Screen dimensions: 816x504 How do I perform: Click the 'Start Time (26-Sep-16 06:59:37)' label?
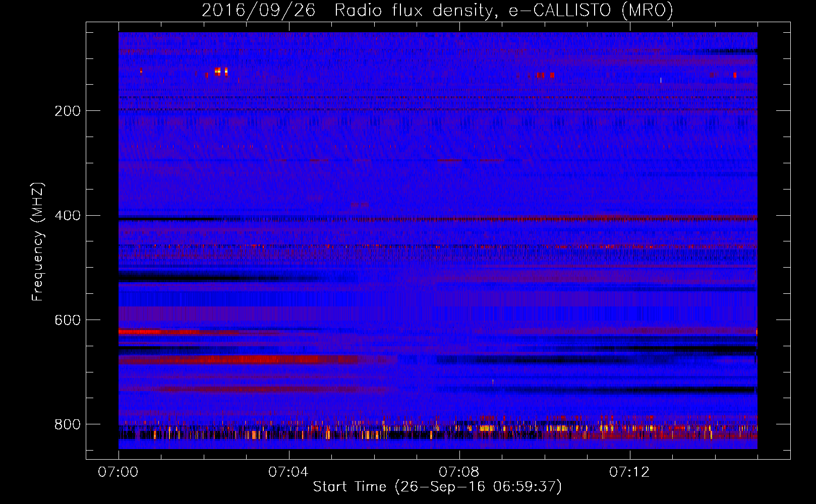437,487
